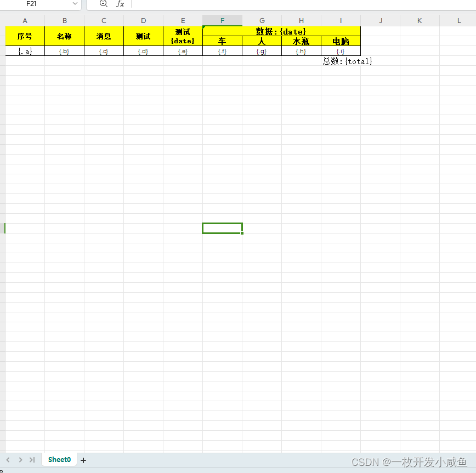Click in the formula bar input area
The width and height of the screenshot is (476, 473).
[304, 4]
